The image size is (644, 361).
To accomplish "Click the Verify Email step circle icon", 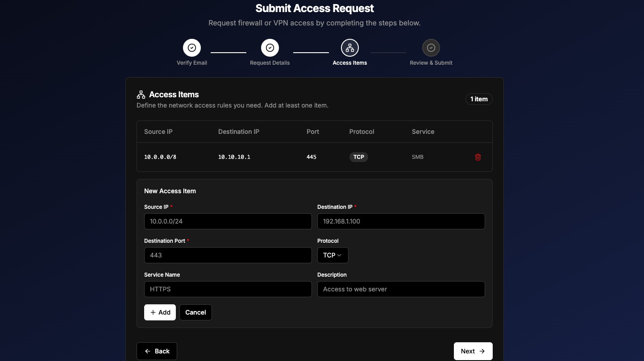I will pos(192,48).
